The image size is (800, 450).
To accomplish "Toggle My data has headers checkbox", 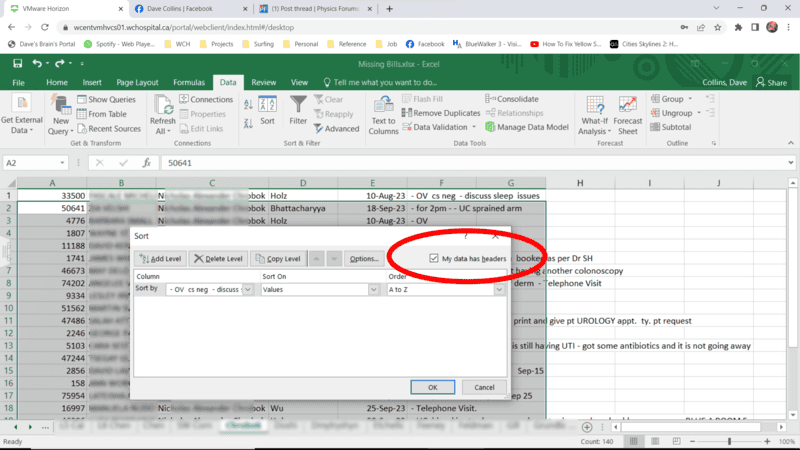I will coord(433,259).
